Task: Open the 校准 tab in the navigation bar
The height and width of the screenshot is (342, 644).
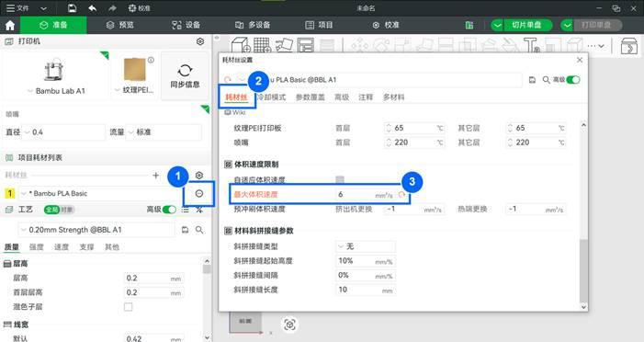Action: (x=385, y=25)
